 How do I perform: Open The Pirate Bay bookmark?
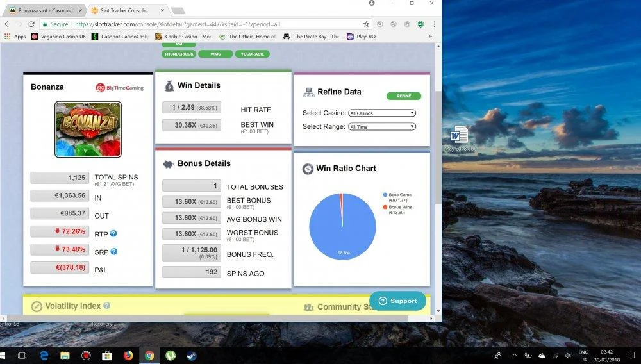312,37
